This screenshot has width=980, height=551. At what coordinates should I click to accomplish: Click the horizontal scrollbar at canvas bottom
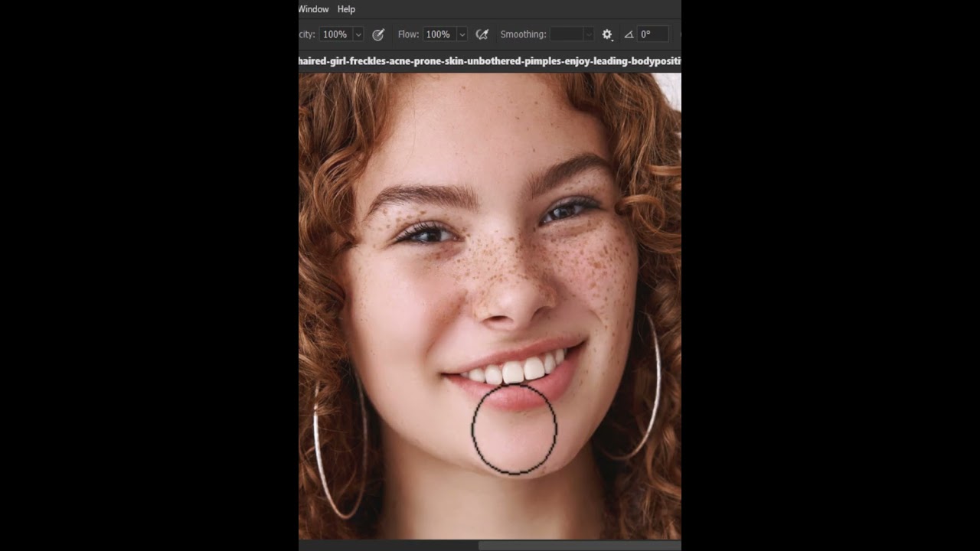click(x=580, y=546)
